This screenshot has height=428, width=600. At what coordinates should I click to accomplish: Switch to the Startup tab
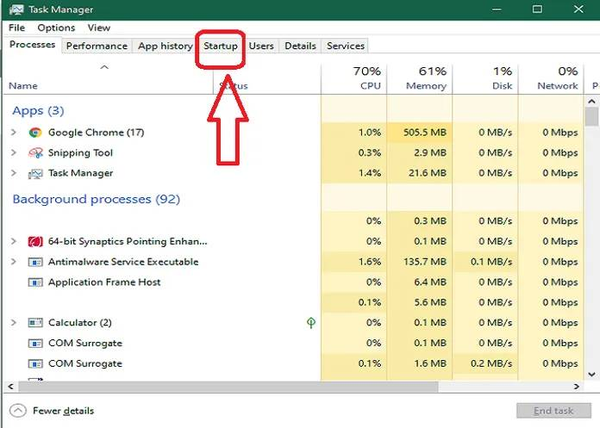point(220,46)
